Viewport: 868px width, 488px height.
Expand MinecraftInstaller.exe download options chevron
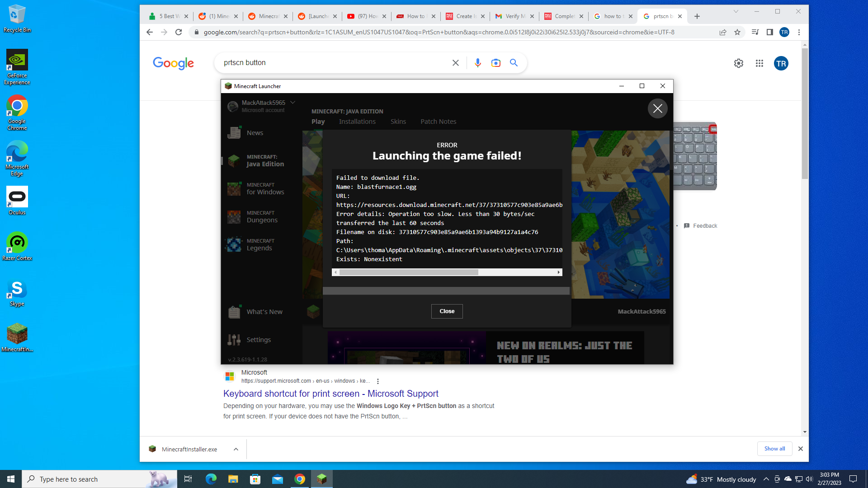(236, 449)
